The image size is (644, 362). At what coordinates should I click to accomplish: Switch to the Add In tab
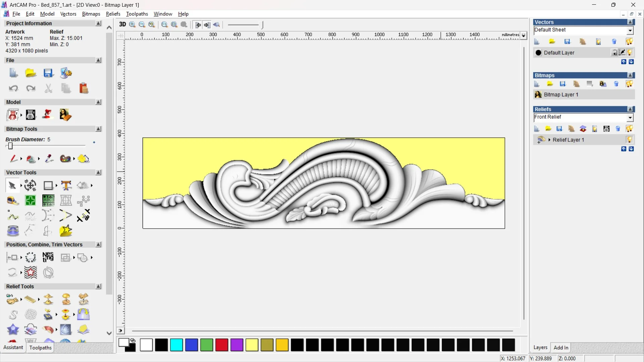tap(560, 348)
